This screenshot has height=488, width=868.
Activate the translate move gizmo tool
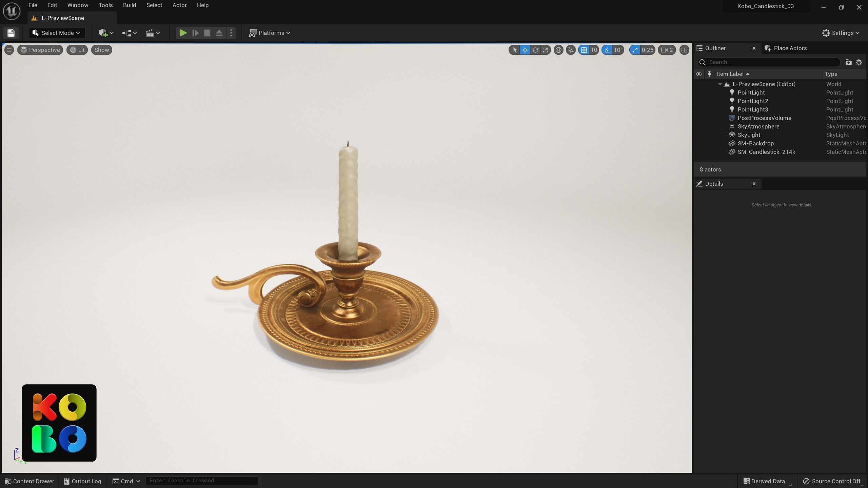coord(525,50)
